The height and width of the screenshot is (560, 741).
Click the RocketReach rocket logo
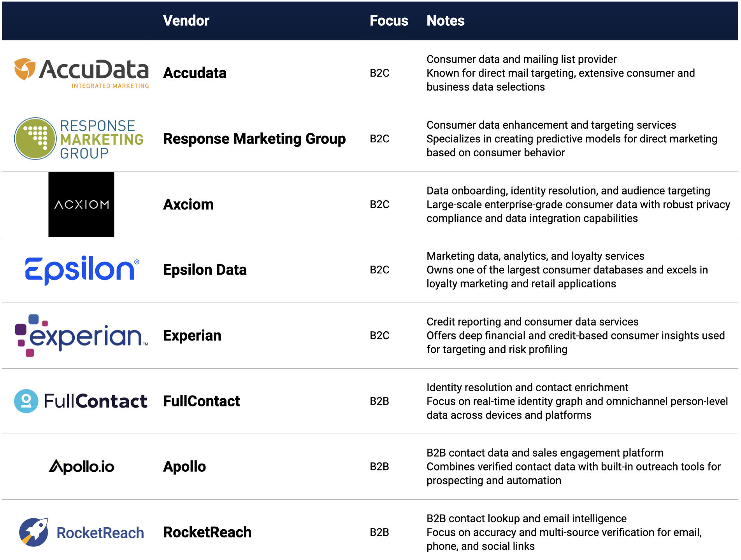pyautogui.click(x=81, y=532)
